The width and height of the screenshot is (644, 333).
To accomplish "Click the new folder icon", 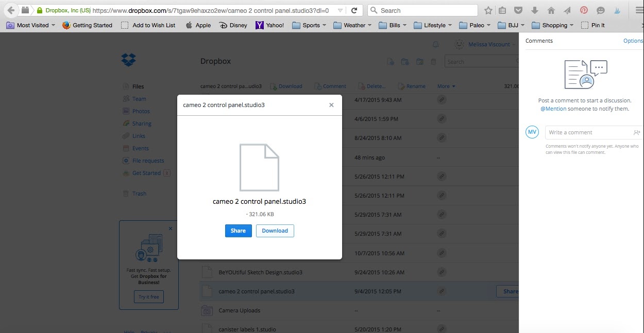I will pyautogui.click(x=405, y=62).
